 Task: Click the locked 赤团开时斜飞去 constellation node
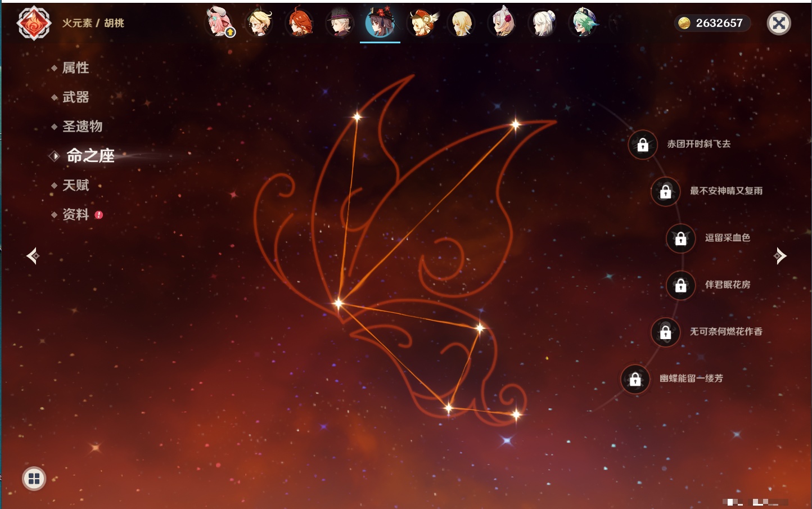tap(643, 145)
